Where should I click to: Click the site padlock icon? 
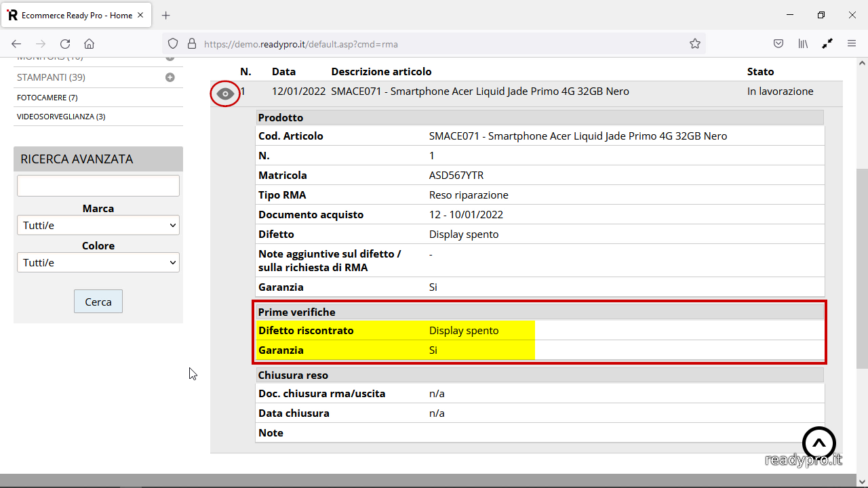click(191, 44)
